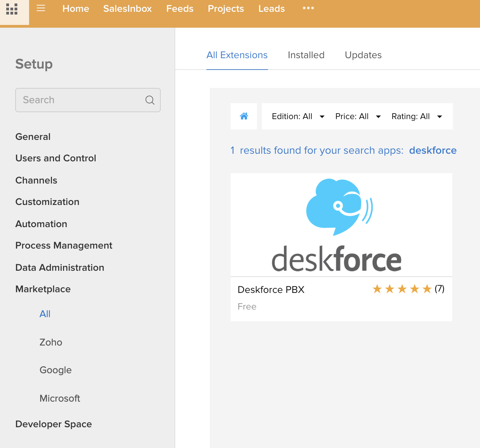Show more modules via ellipsis icon

coord(308,8)
